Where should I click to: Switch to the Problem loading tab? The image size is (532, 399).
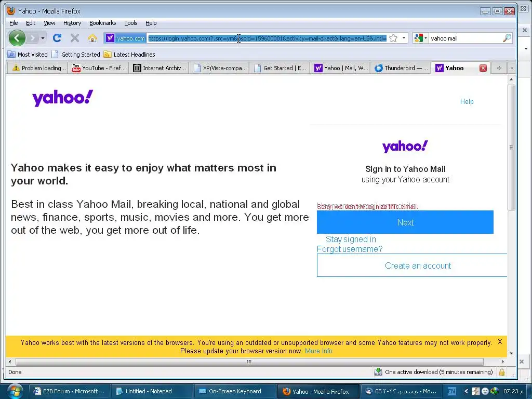pos(37,68)
